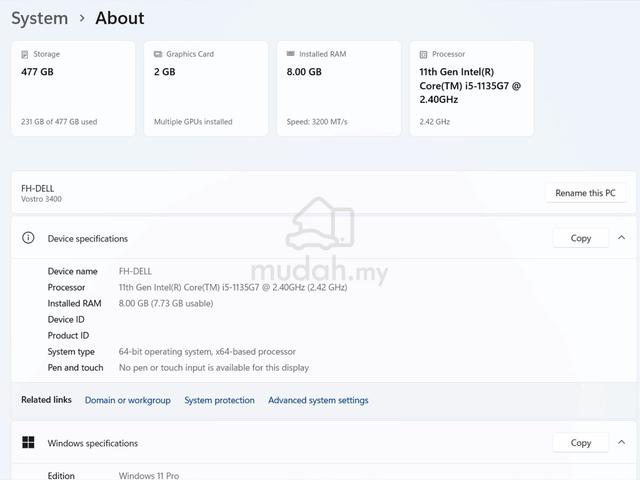Open Domain or workgroup link
The width and height of the screenshot is (640, 480).
pos(128,400)
